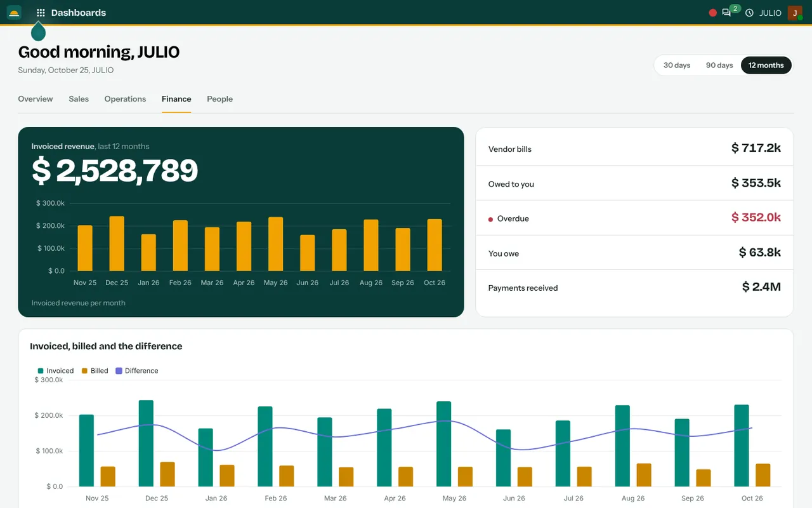Click the $ 717.2k value

[756, 148]
